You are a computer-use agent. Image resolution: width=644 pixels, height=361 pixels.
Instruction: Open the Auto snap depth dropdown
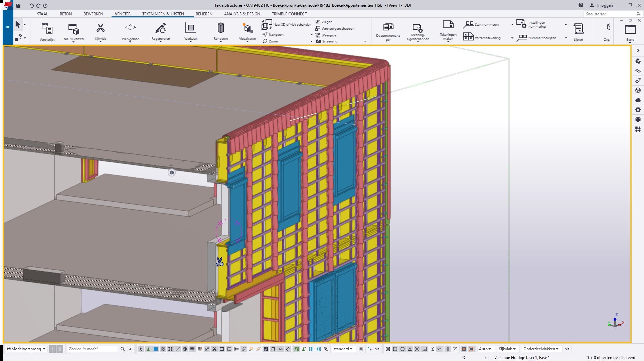click(x=485, y=349)
